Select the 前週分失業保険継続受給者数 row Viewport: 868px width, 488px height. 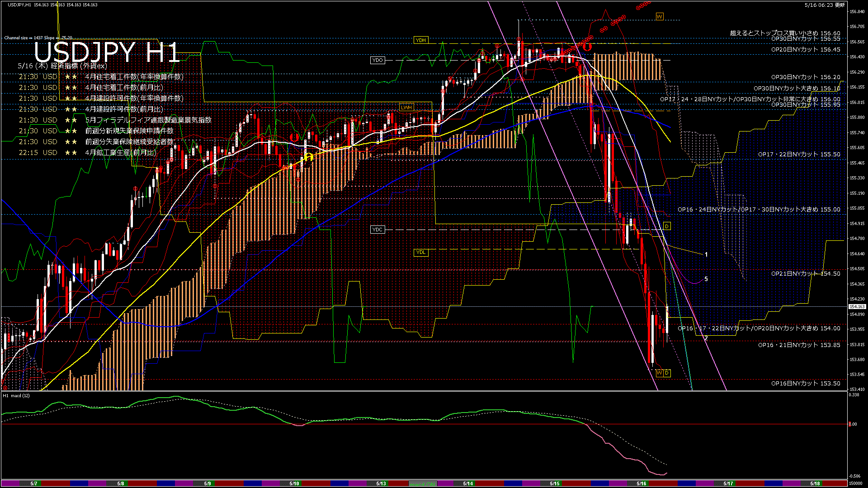(x=96, y=142)
